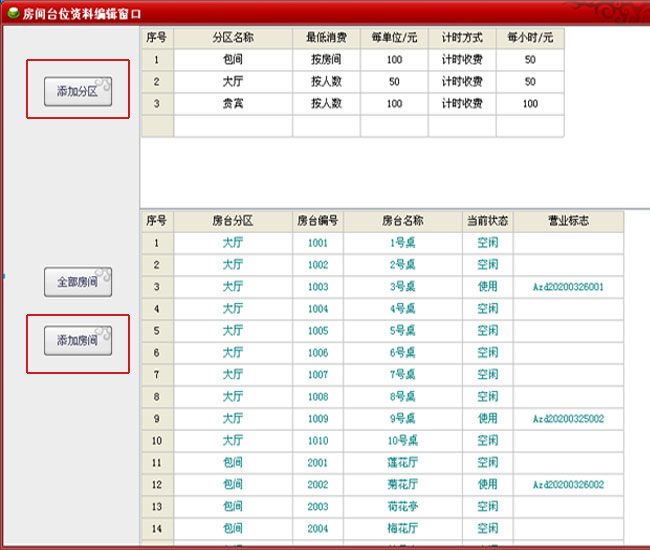Select the 4号桌 room name
Screen dimensions: 650x550
(403, 309)
